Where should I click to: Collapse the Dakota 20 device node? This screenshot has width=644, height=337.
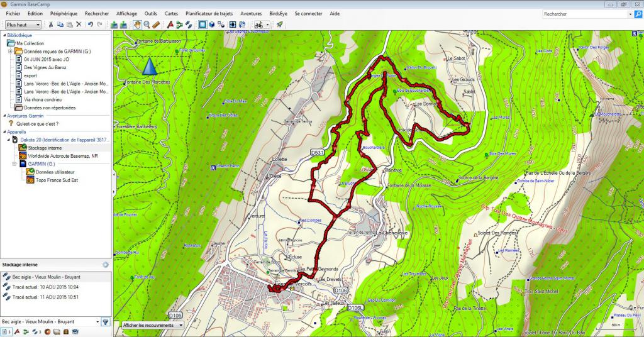coord(9,140)
